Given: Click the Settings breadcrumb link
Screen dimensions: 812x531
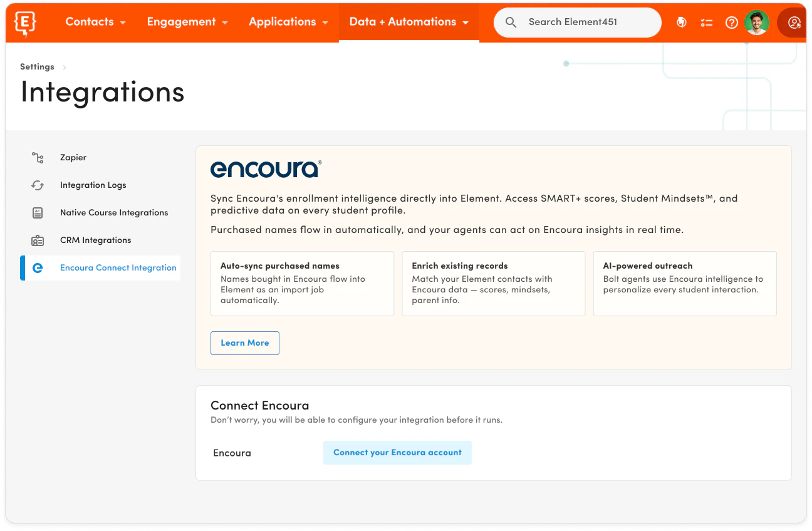Looking at the screenshot, I should pos(37,67).
